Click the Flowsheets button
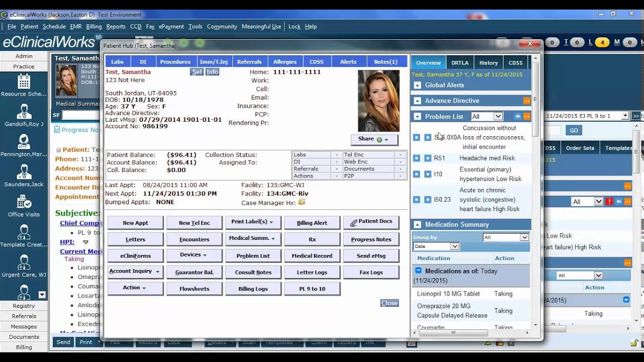 click(194, 289)
